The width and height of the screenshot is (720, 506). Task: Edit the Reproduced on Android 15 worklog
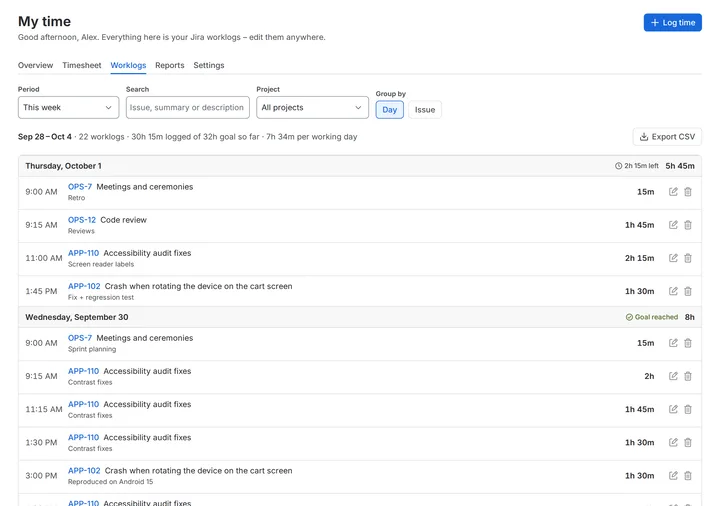pos(673,476)
